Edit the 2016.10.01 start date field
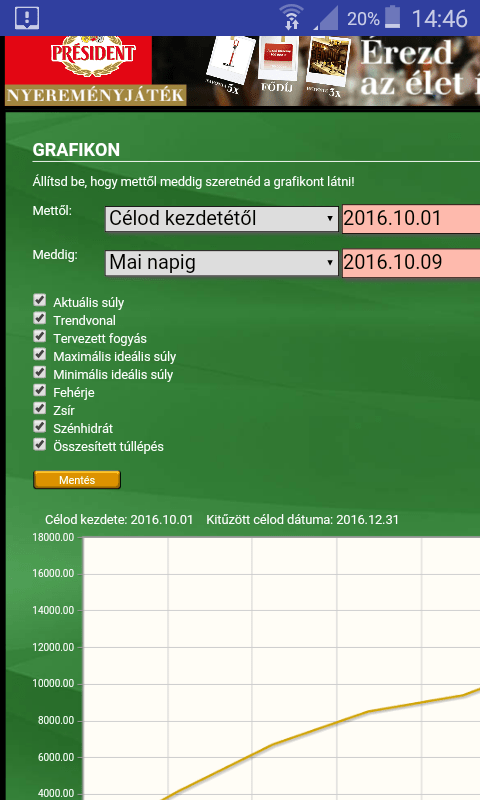This screenshot has width=480, height=800. [x=411, y=219]
